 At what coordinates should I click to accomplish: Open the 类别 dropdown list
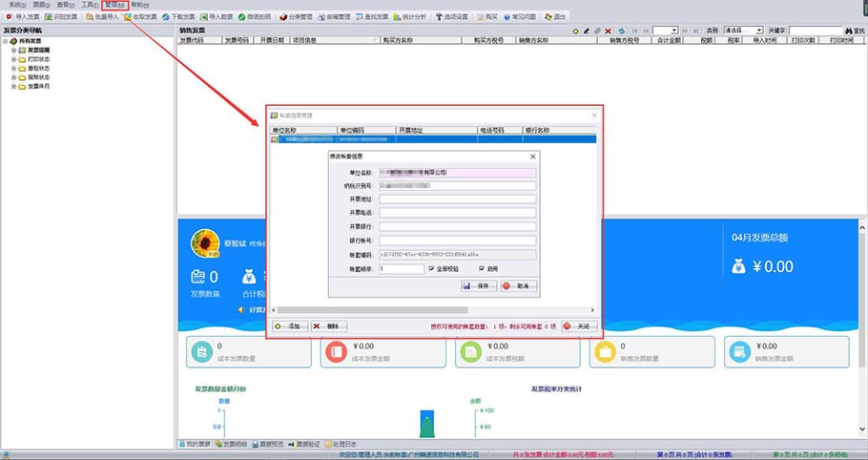click(x=743, y=31)
